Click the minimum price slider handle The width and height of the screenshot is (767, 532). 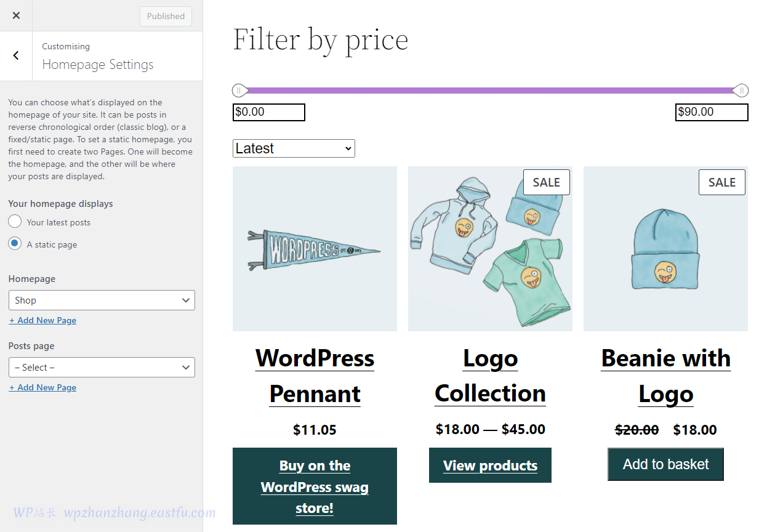point(239,91)
